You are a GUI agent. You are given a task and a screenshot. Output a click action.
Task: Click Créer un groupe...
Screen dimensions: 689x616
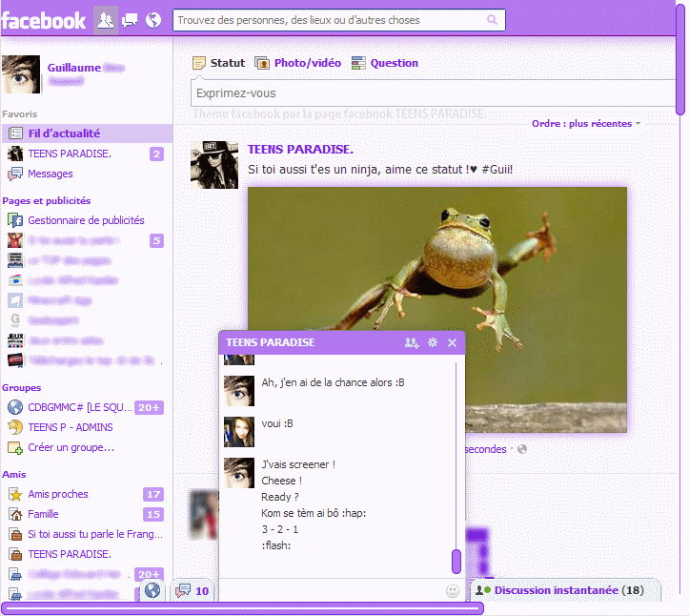pos(71,447)
